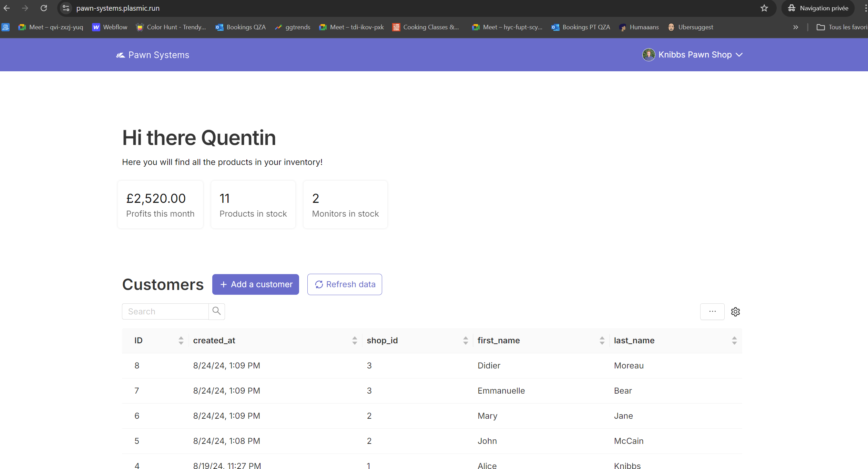The width and height of the screenshot is (868, 469).
Task: Reload the page with browser refresh icon
Action: (x=44, y=8)
